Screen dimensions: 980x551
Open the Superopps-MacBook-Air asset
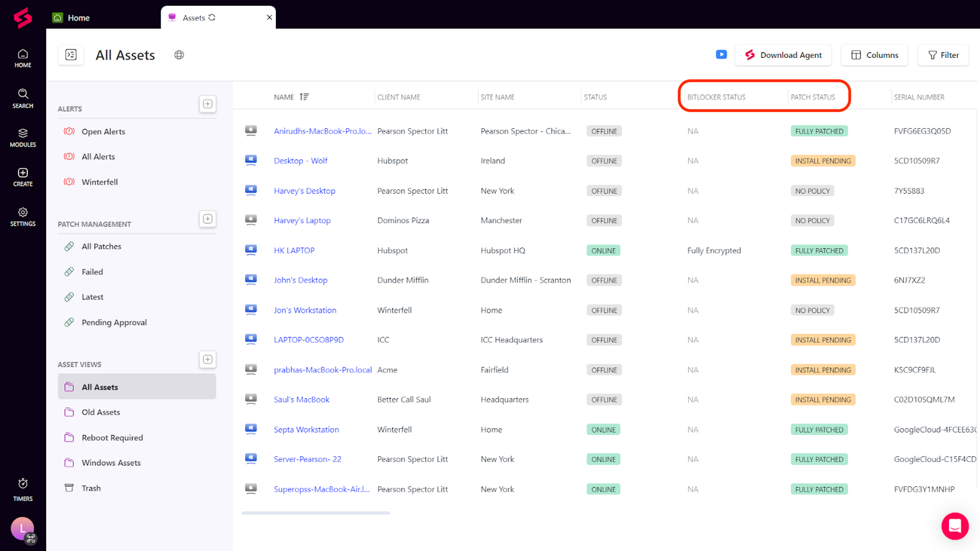(x=321, y=489)
